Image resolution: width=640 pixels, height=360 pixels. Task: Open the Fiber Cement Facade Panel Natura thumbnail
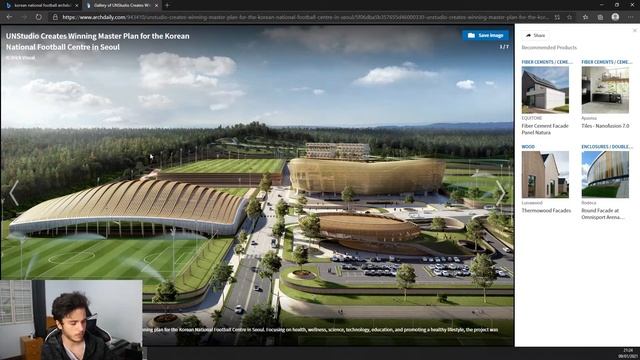(545, 90)
